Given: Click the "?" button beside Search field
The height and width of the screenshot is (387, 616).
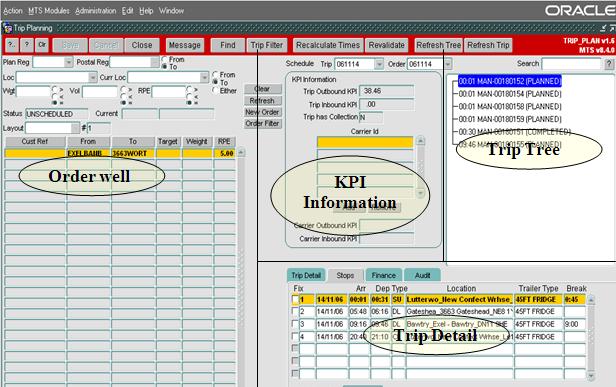Looking at the screenshot, I should [x=609, y=64].
